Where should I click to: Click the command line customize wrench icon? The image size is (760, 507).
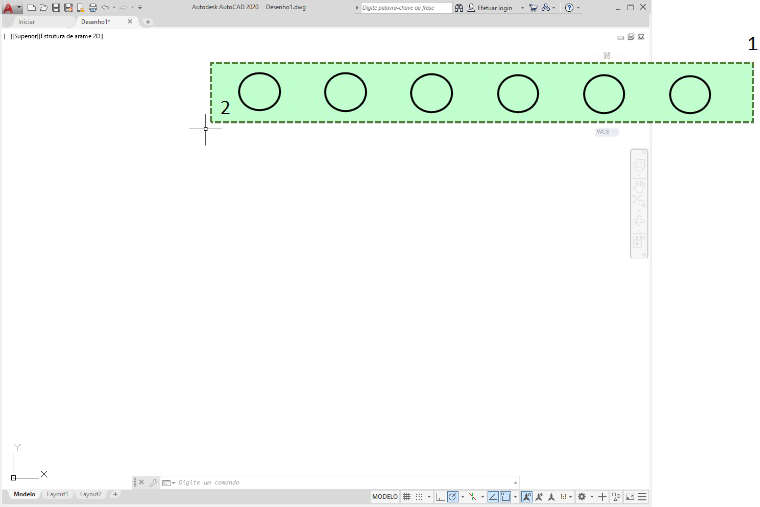point(153,482)
